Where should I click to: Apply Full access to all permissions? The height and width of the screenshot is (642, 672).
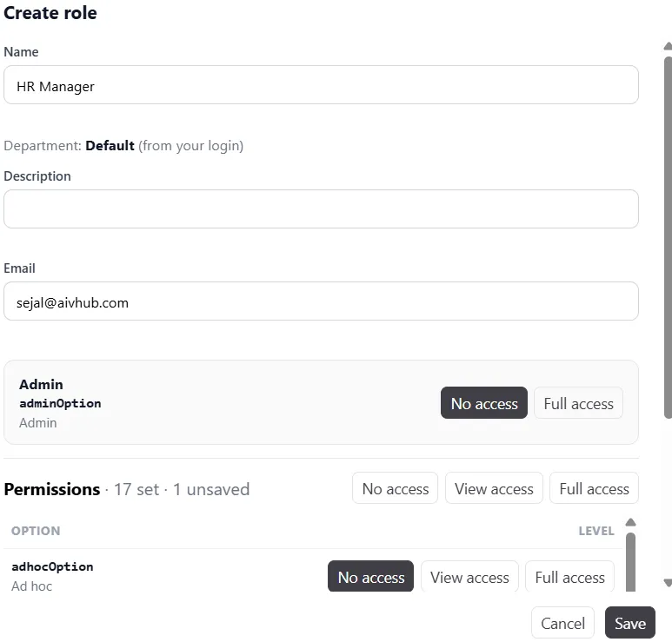pyautogui.click(x=594, y=488)
